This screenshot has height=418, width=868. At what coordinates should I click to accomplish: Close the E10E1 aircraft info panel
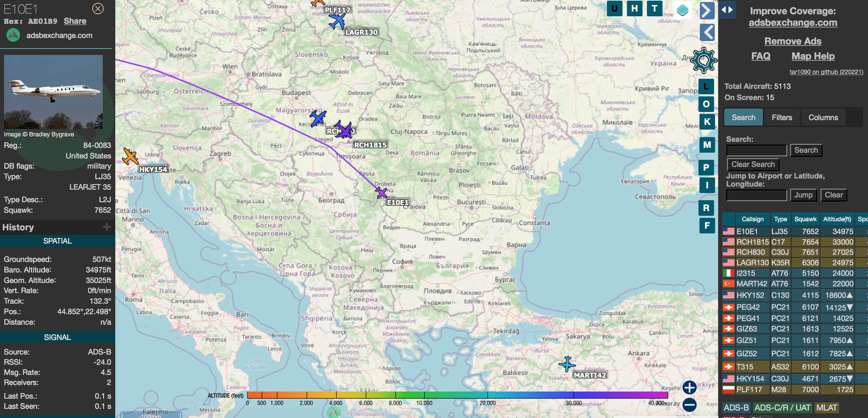[98, 8]
